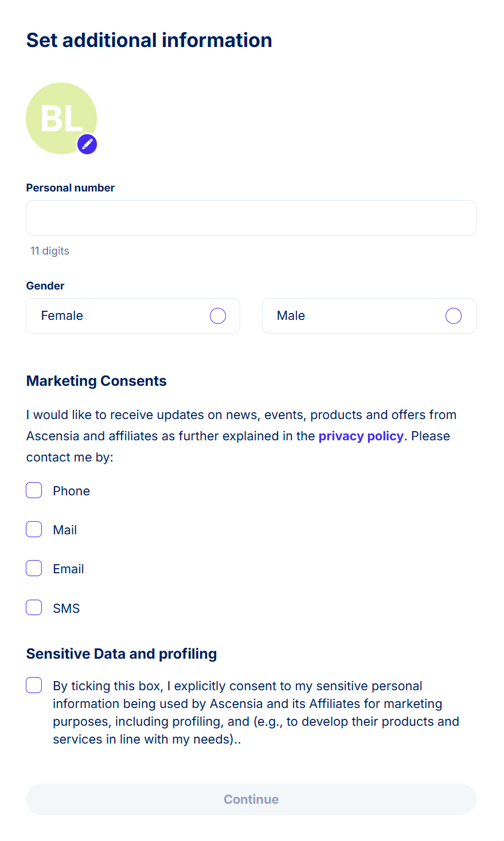Click the 'Male' option text
504x841 pixels.
pyautogui.click(x=291, y=316)
